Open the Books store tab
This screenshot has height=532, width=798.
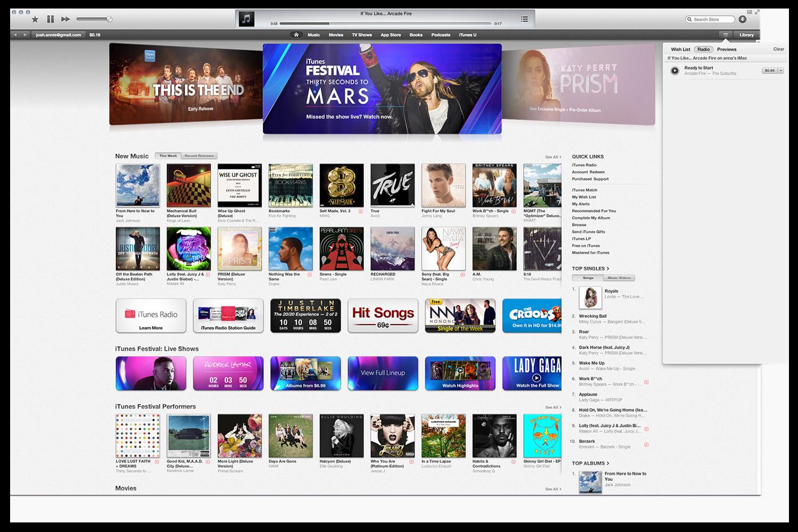tap(416, 35)
